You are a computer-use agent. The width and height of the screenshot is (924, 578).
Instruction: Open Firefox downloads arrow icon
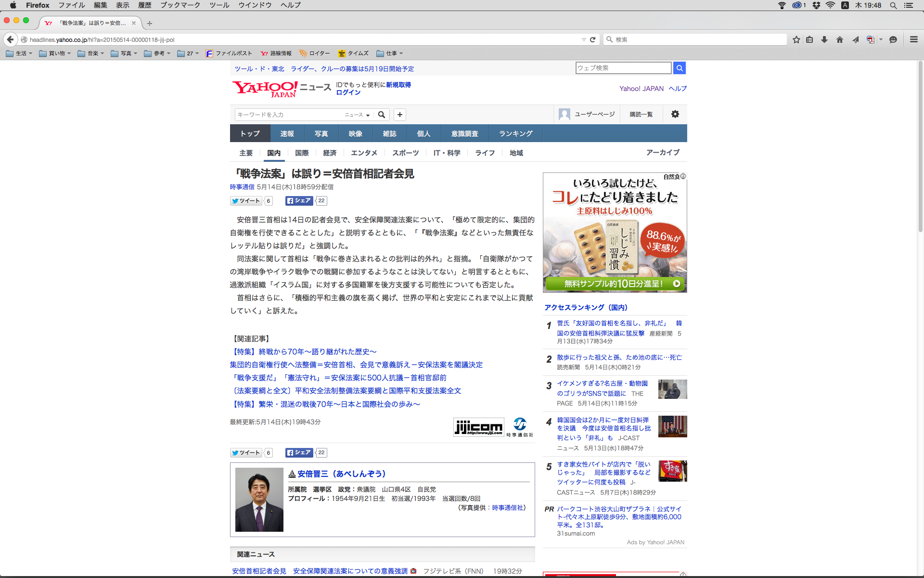click(x=824, y=39)
